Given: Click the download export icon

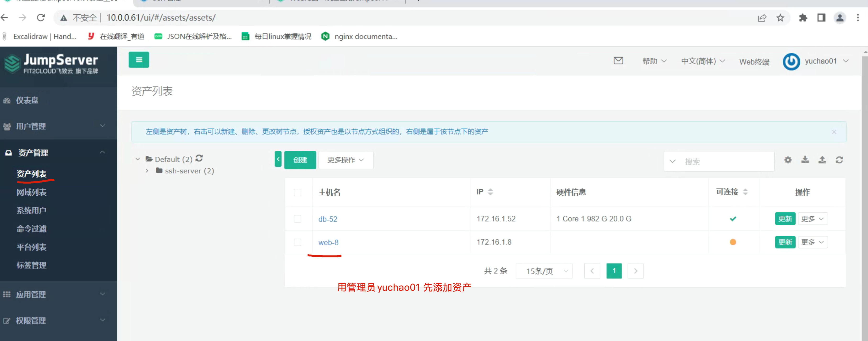Looking at the screenshot, I should (x=805, y=160).
